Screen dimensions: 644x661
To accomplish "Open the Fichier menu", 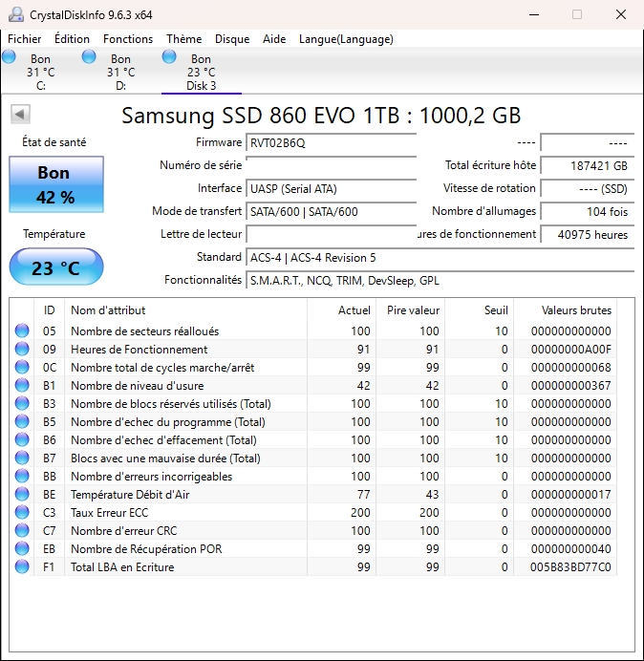I will 25,39.
